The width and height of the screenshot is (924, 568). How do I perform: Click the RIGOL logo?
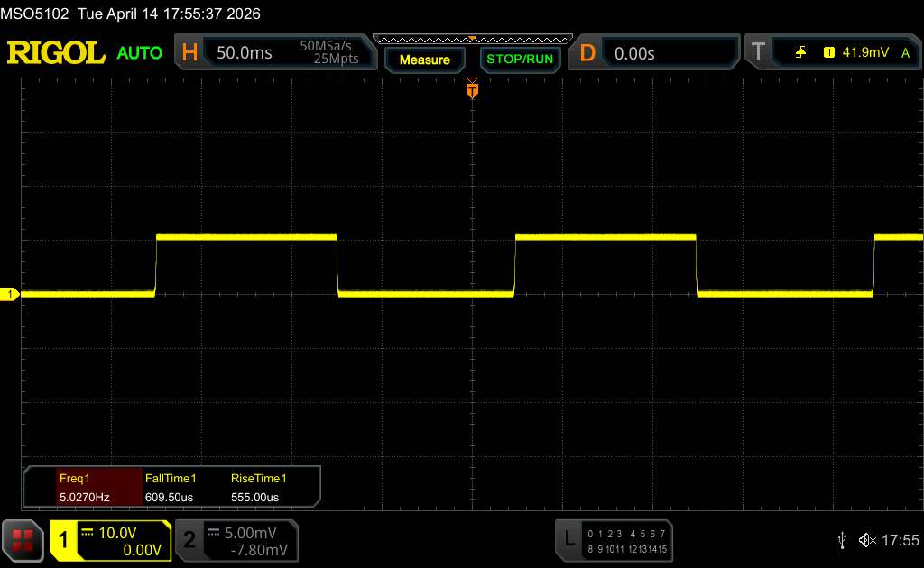tap(56, 53)
